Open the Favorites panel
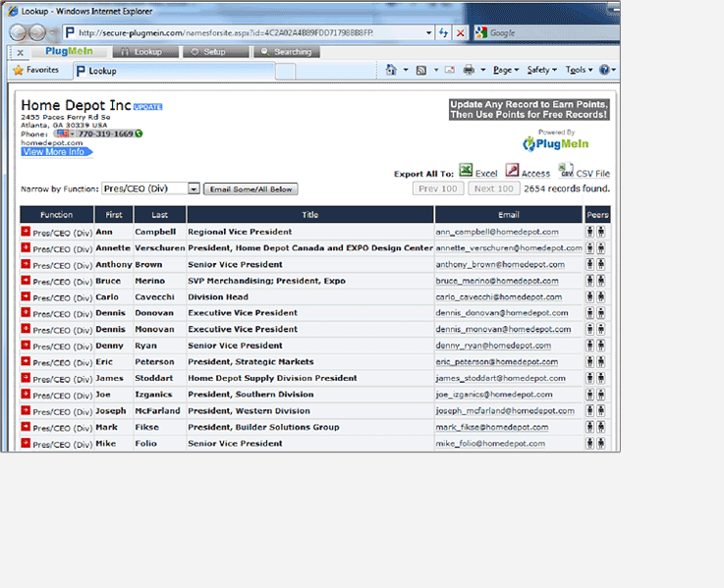Image resolution: width=724 pixels, height=588 pixels. point(36,70)
